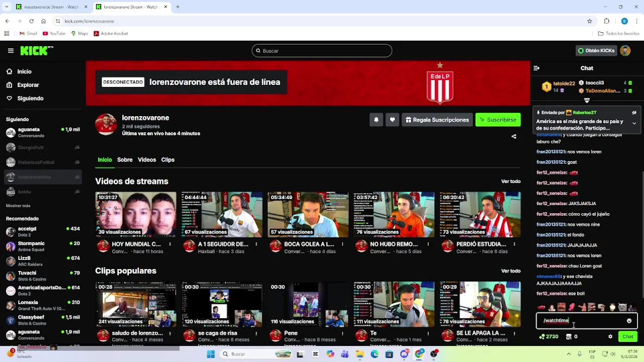Open Explorar in the sidebar

pos(28,85)
